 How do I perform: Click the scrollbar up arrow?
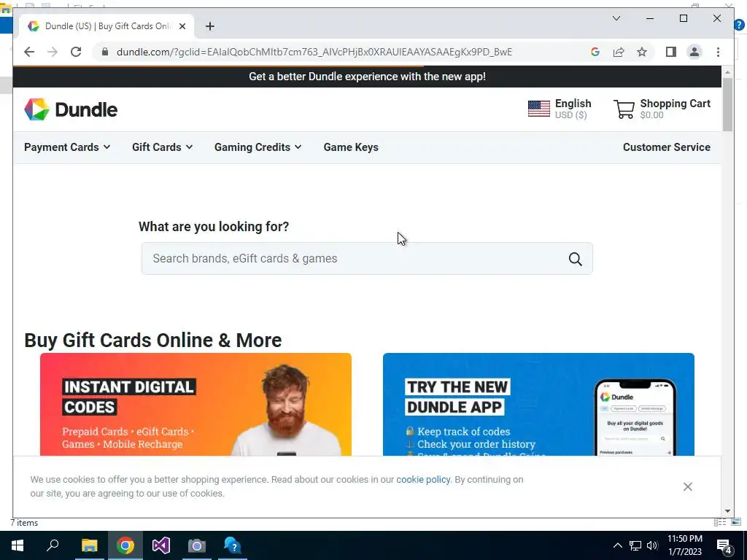pyautogui.click(x=727, y=72)
